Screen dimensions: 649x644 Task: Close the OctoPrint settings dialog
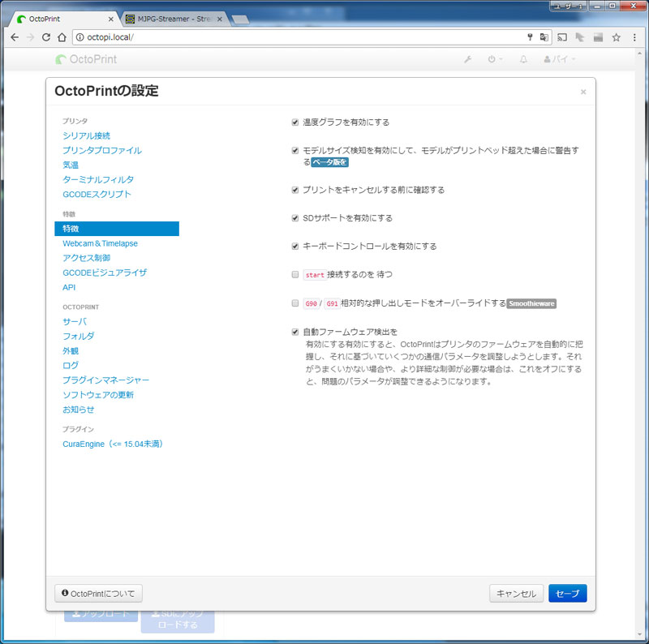(x=583, y=92)
